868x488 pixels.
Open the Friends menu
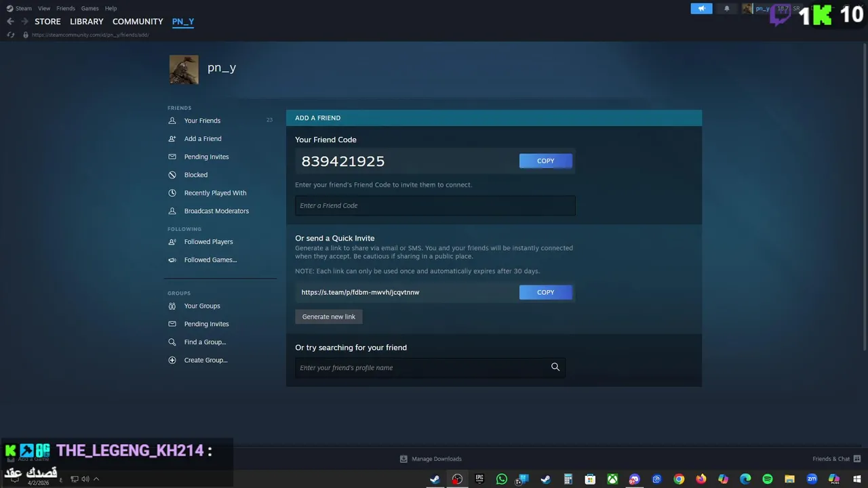coord(66,8)
